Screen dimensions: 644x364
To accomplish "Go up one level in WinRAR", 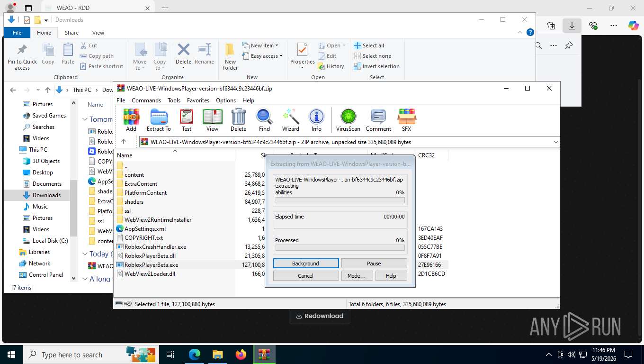I will [x=124, y=142].
